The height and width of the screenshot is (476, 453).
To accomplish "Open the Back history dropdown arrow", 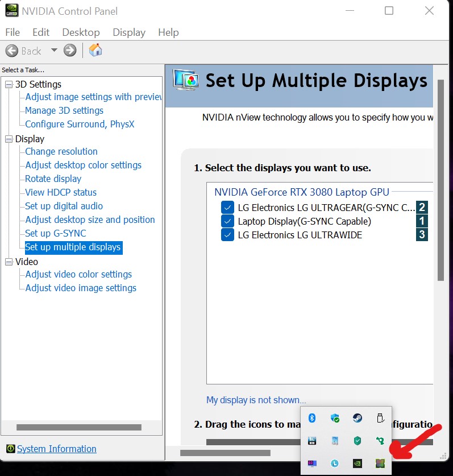I will click(54, 50).
